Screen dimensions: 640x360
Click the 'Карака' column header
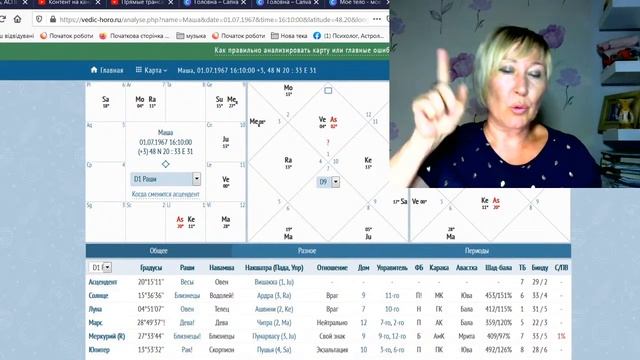click(x=439, y=268)
